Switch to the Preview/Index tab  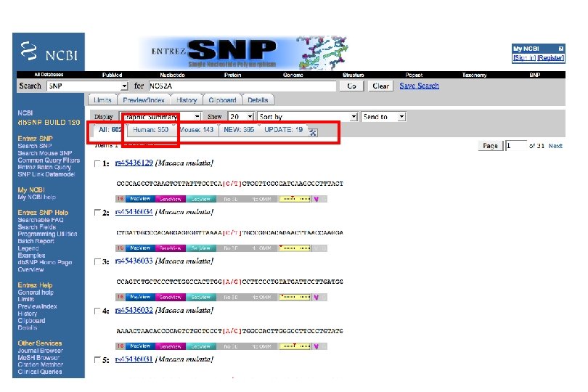tap(144, 100)
